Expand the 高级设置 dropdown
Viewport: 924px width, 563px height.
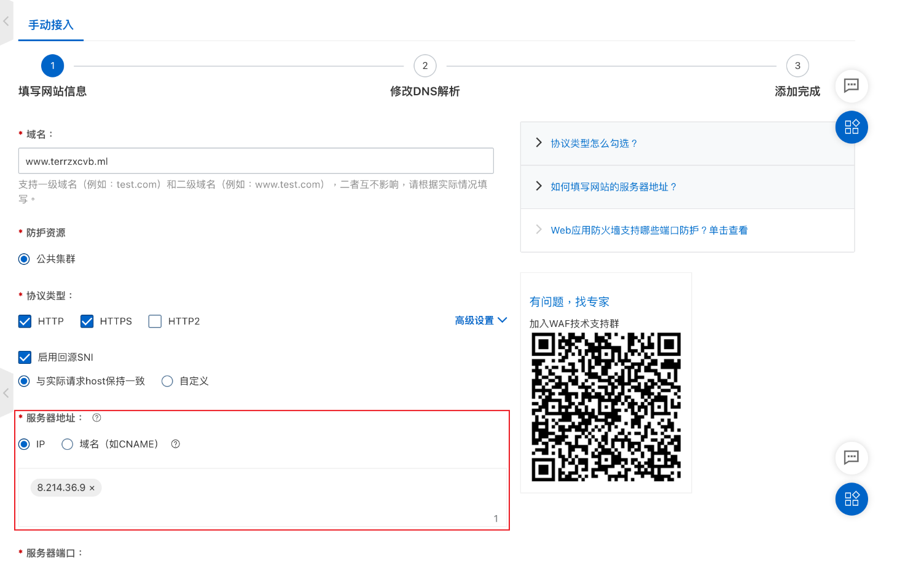pyautogui.click(x=480, y=320)
